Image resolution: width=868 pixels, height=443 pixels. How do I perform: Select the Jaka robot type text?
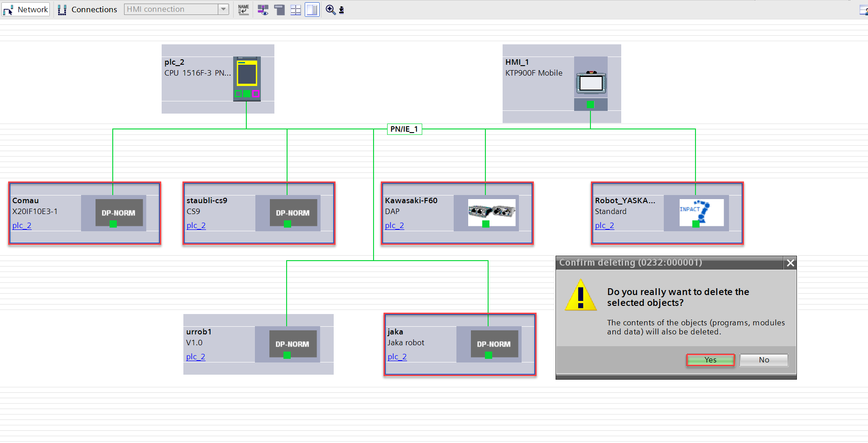click(x=406, y=343)
